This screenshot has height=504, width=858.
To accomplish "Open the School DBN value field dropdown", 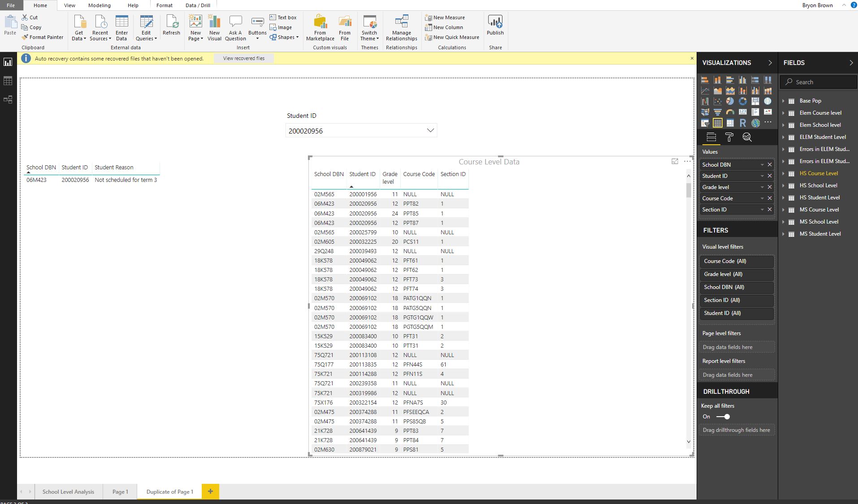I will point(762,165).
